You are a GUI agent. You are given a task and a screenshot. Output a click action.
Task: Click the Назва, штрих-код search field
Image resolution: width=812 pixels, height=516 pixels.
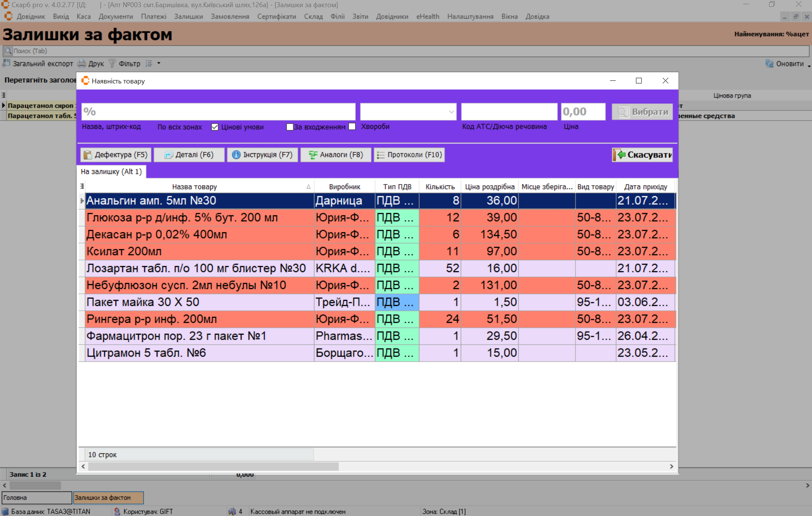pyautogui.click(x=218, y=112)
